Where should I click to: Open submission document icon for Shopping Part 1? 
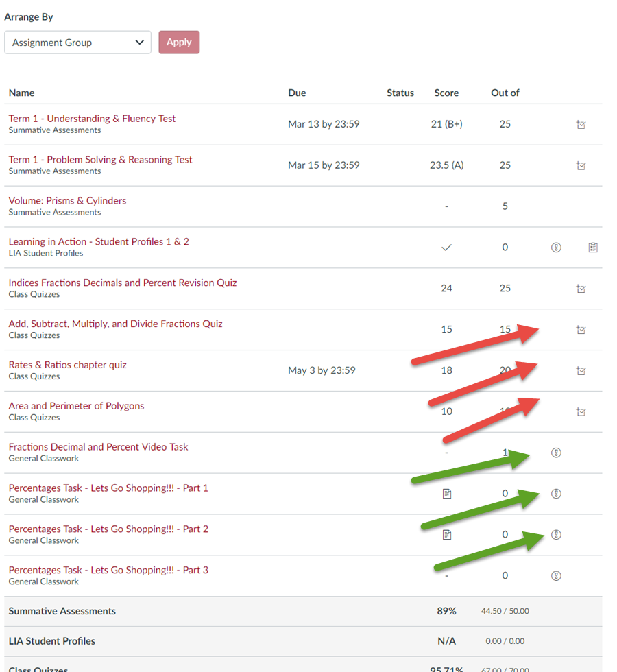pyautogui.click(x=447, y=494)
